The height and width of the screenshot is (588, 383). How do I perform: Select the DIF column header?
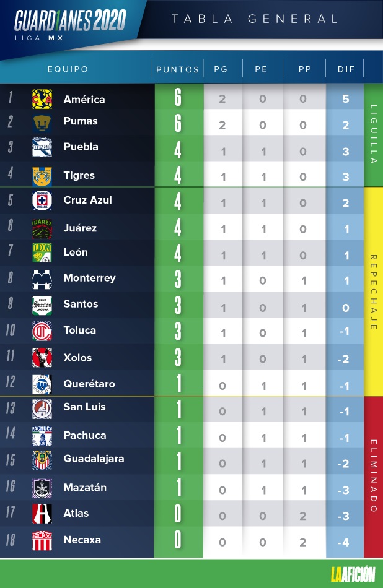346,69
